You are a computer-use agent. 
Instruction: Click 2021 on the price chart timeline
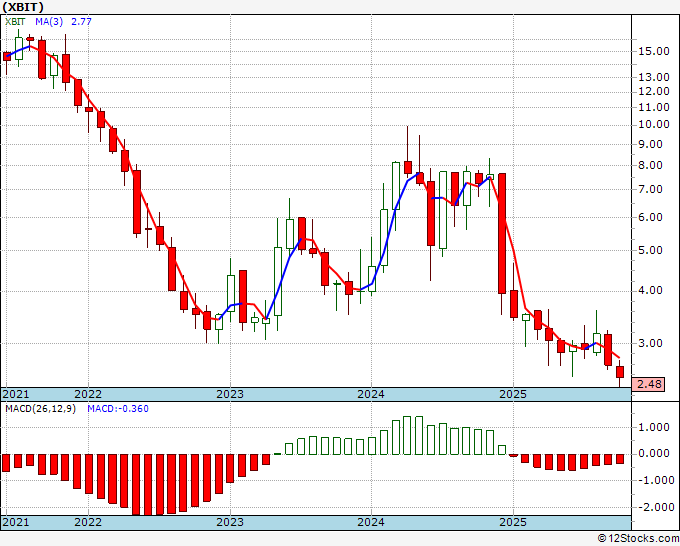click(x=16, y=394)
